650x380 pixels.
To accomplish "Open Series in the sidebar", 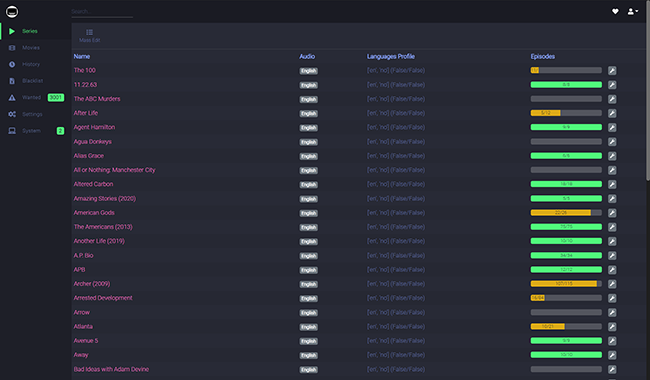I will [36, 31].
